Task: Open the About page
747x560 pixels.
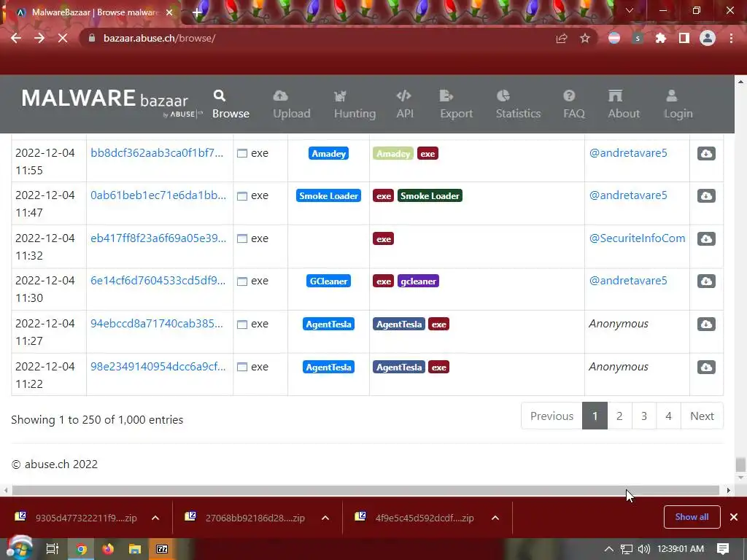Action: [x=623, y=104]
